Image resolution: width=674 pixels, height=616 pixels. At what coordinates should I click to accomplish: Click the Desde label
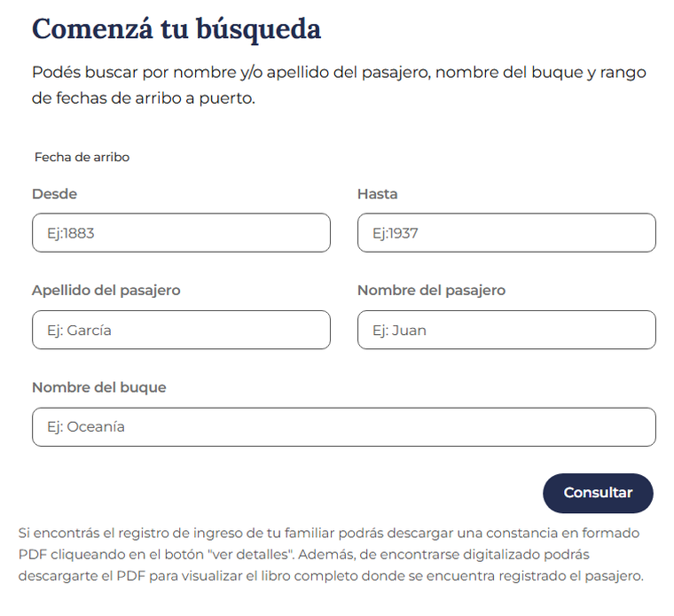coord(54,194)
